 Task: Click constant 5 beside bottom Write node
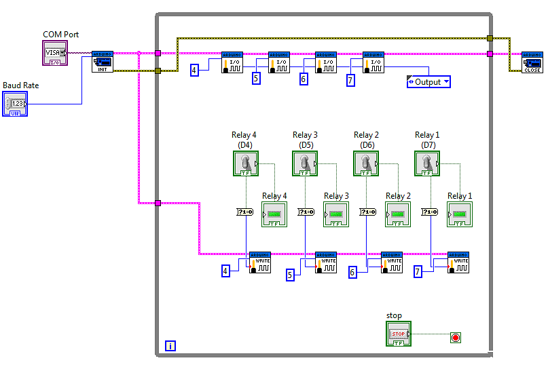pyautogui.click(x=290, y=275)
